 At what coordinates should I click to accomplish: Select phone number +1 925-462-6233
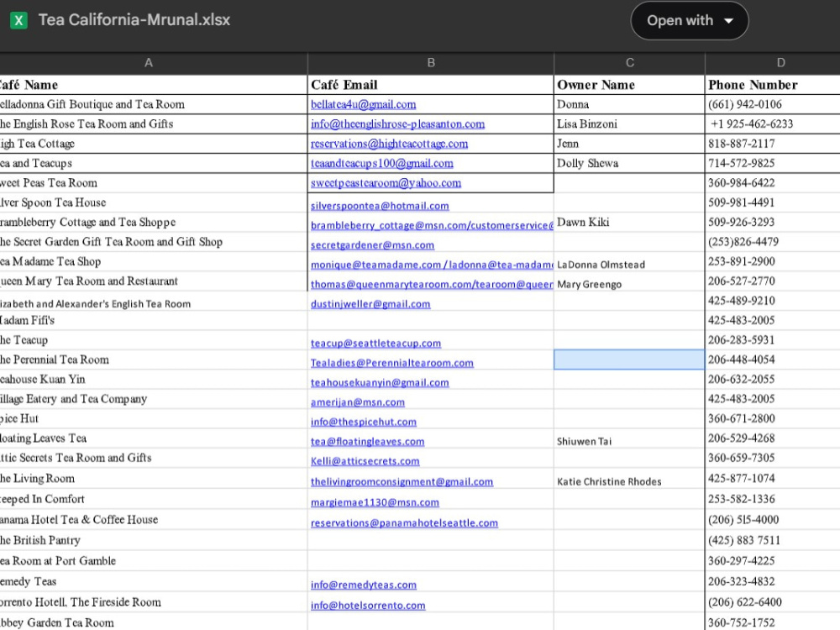(773, 123)
